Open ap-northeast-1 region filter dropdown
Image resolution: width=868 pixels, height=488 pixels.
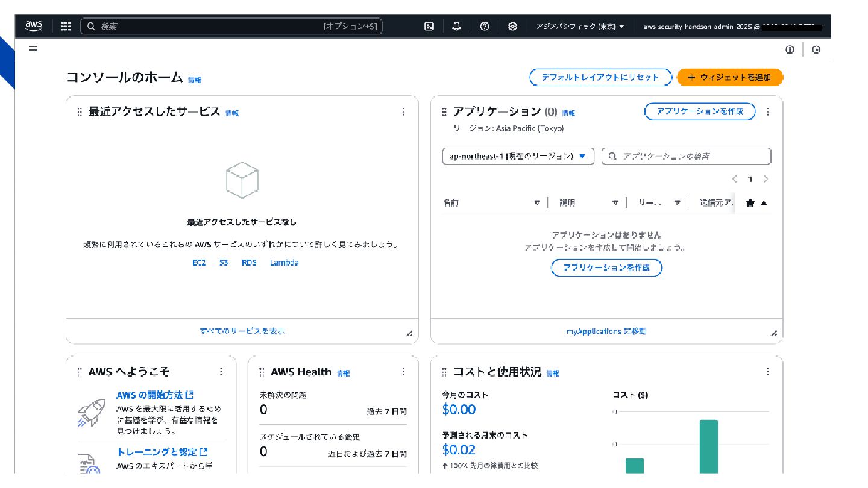coord(518,156)
